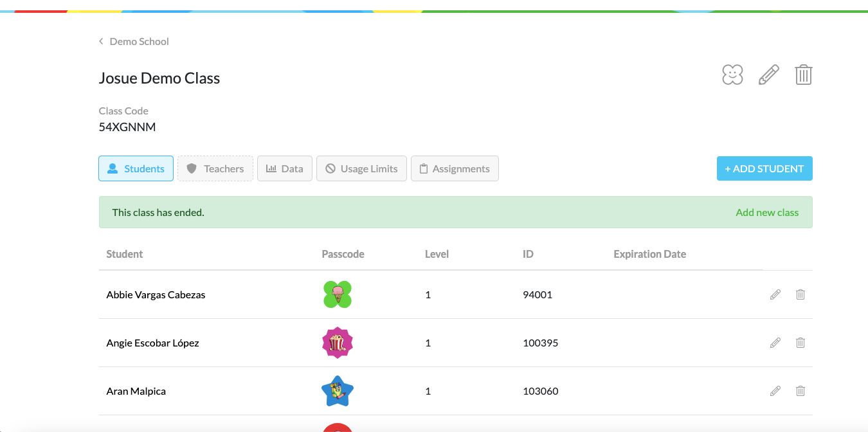Click the Student column header
The height and width of the screenshot is (432, 868).
pyautogui.click(x=124, y=254)
